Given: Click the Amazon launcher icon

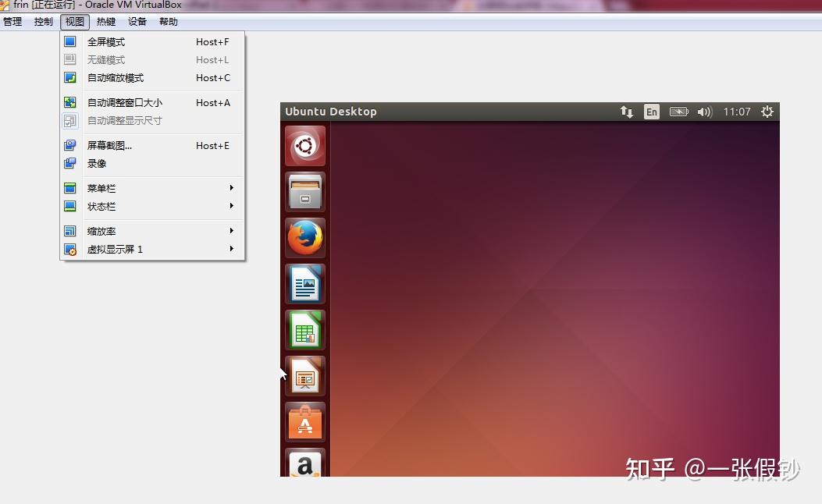Looking at the screenshot, I should [x=304, y=464].
